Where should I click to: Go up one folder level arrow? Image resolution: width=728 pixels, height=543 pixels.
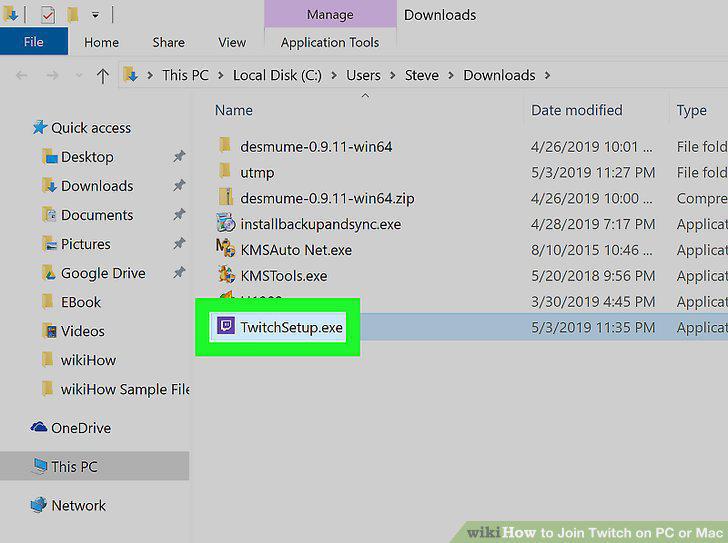103,75
